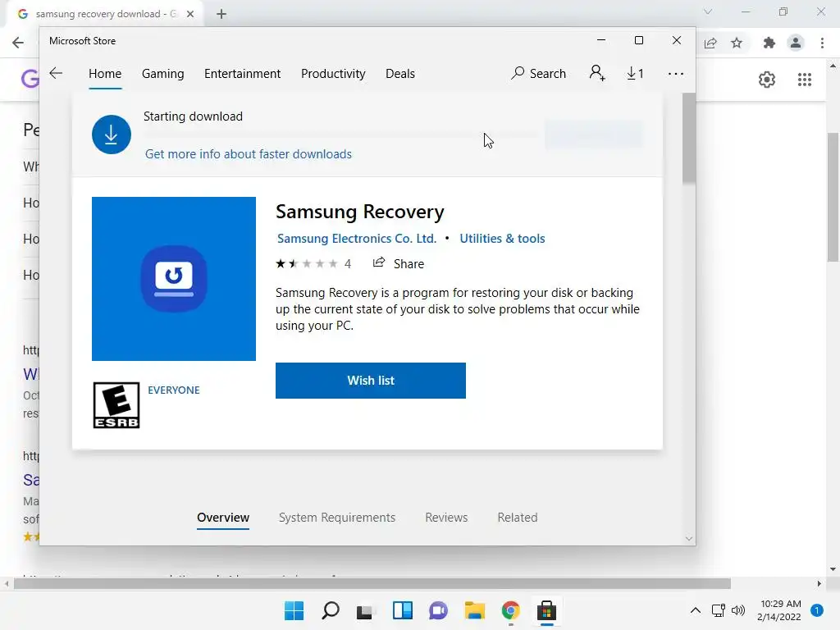Click the download progress bar
Screen dimensions: 840x630
click(x=340, y=135)
